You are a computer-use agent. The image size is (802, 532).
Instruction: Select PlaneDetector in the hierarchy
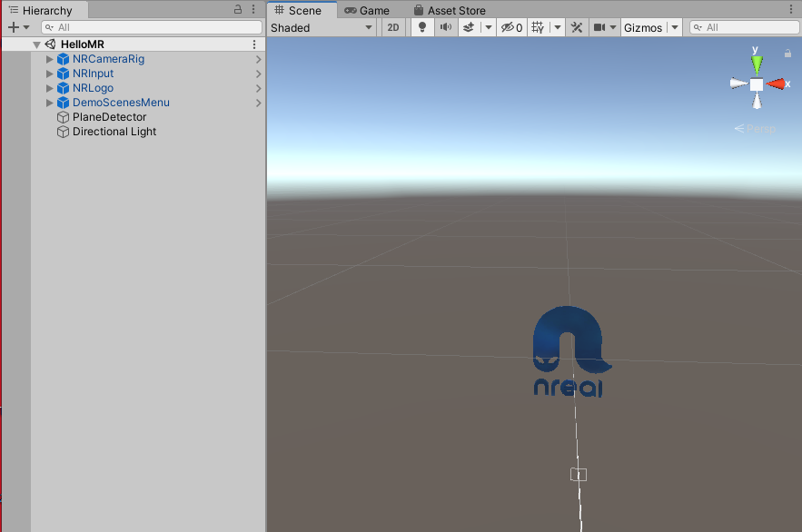pos(110,117)
